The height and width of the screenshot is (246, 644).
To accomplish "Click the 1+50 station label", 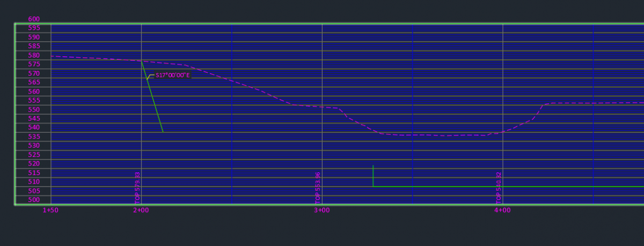I will click(50, 211).
